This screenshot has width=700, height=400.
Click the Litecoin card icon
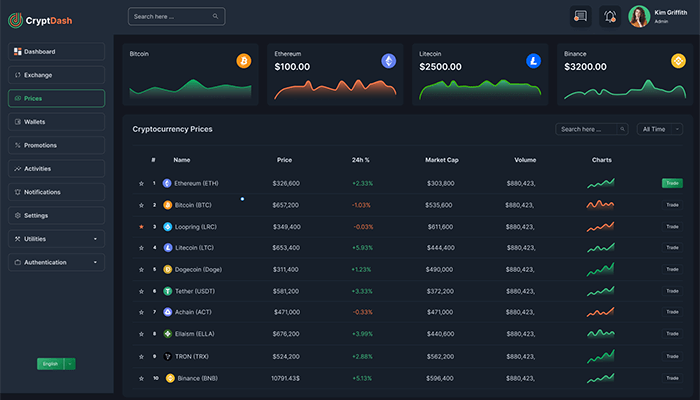[533, 61]
